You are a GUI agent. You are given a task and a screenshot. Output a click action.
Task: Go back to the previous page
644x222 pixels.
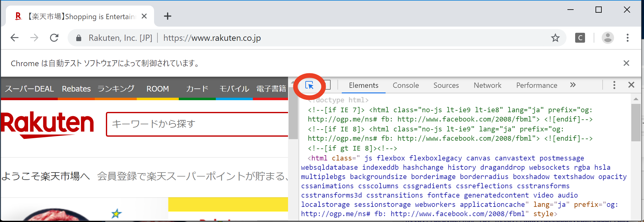point(15,38)
